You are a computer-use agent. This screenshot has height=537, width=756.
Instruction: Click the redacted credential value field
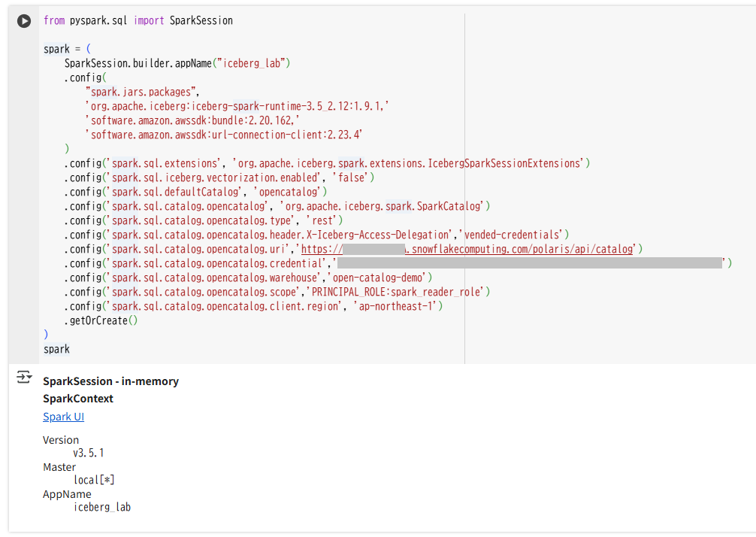point(529,263)
